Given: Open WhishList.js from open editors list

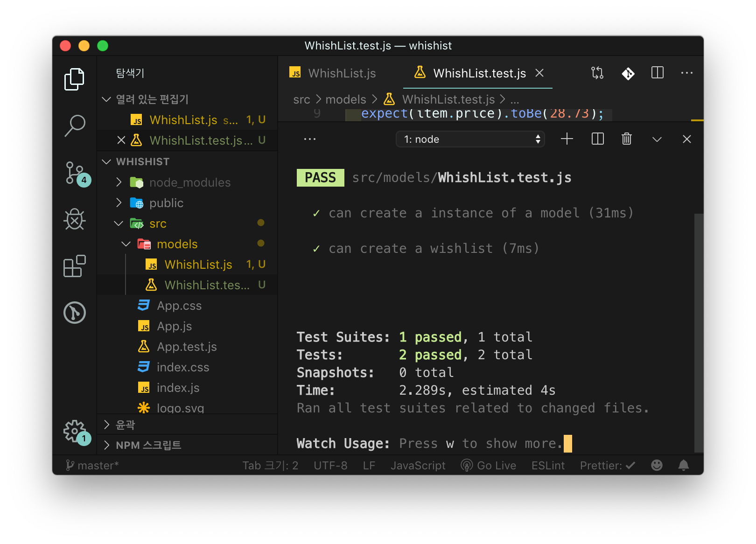Looking at the screenshot, I should click(x=187, y=120).
